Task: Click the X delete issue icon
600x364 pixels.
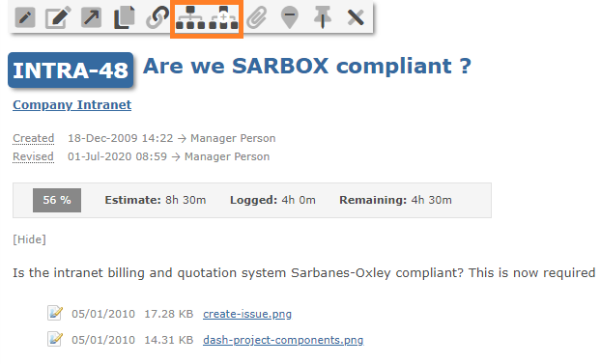Action: tap(356, 17)
